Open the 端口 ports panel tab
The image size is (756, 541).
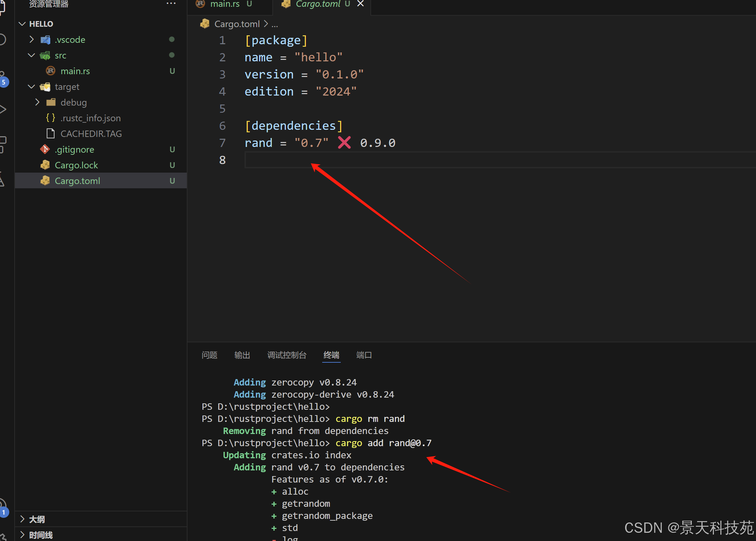click(364, 355)
